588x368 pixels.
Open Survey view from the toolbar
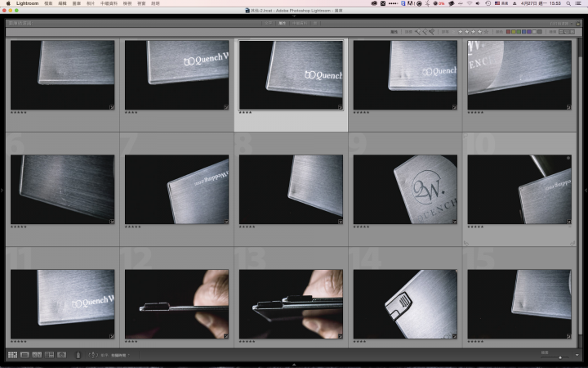pos(49,355)
